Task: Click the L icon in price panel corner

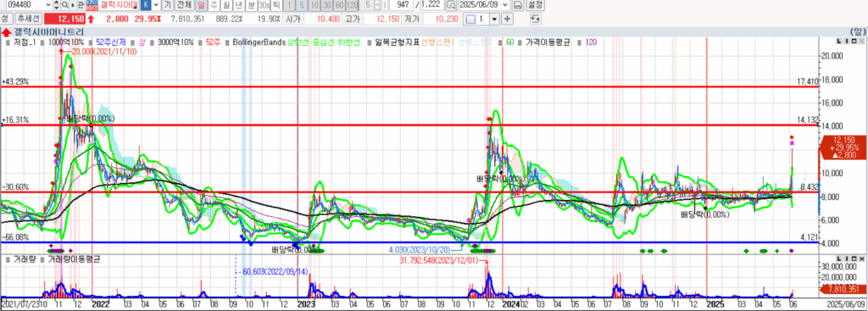Action: click(x=839, y=41)
